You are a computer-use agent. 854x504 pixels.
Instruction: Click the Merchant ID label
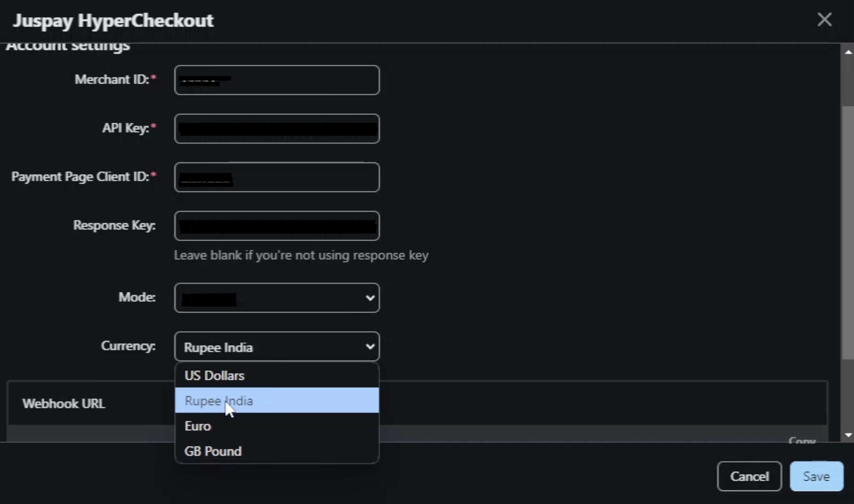116,79
